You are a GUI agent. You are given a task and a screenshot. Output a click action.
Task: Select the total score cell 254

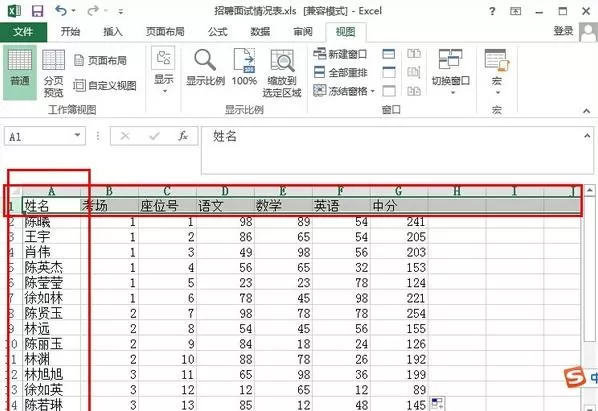[x=399, y=313]
